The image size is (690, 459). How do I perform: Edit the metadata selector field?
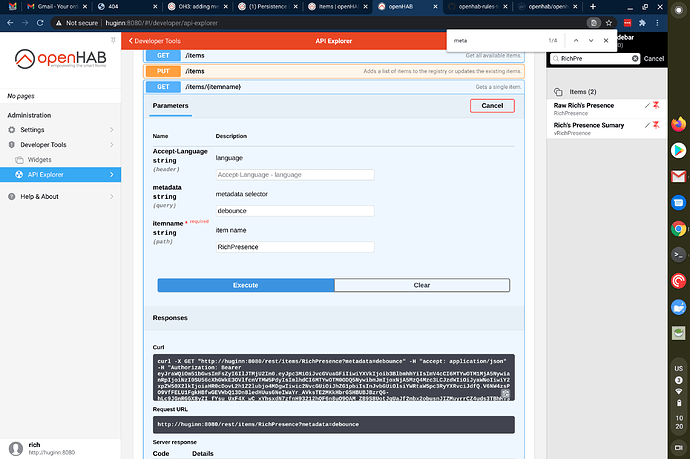click(x=295, y=211)
